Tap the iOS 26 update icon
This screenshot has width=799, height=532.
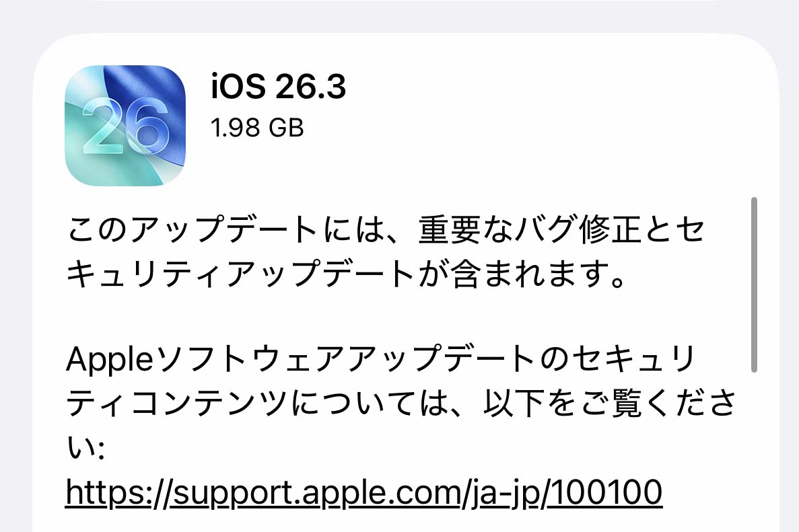[x=125, y=126]
